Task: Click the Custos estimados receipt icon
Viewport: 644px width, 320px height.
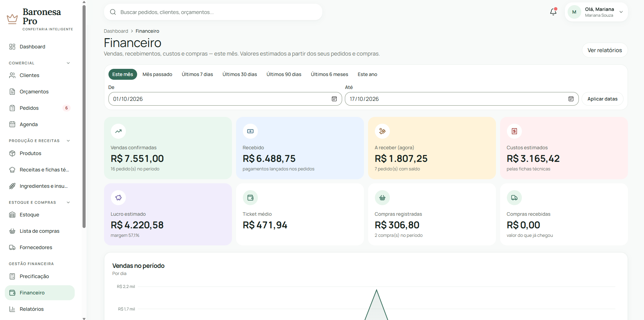Action: [x=514, y=131]
